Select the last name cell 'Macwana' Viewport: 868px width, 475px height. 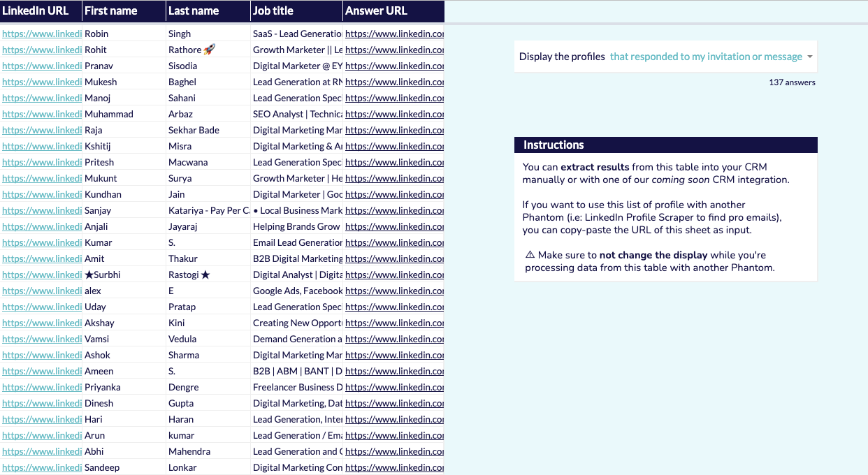[208, 162]
